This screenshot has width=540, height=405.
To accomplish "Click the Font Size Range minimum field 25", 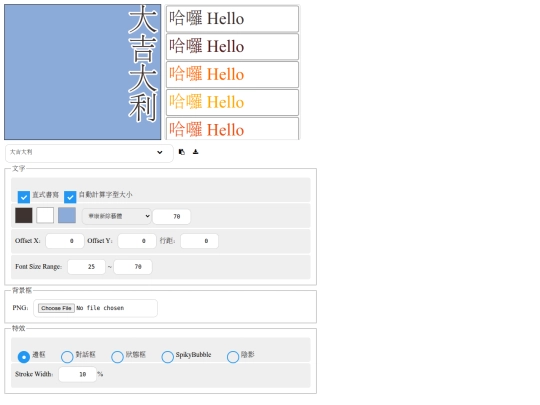I will (86, 267).
